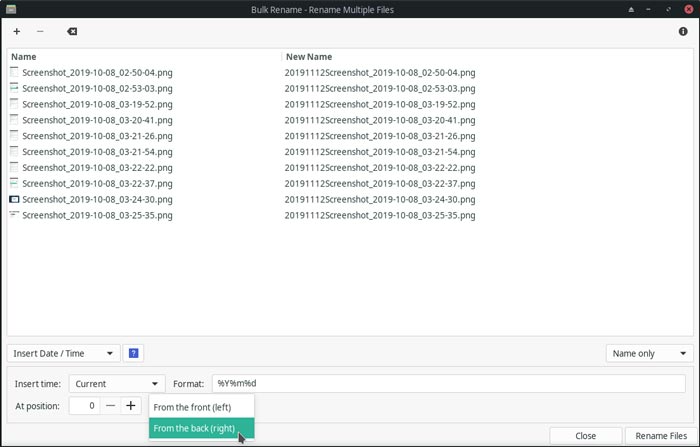The image size is (700, 447).
Task: Decrease At position with the minus stepper
Action: pos(111,405)
